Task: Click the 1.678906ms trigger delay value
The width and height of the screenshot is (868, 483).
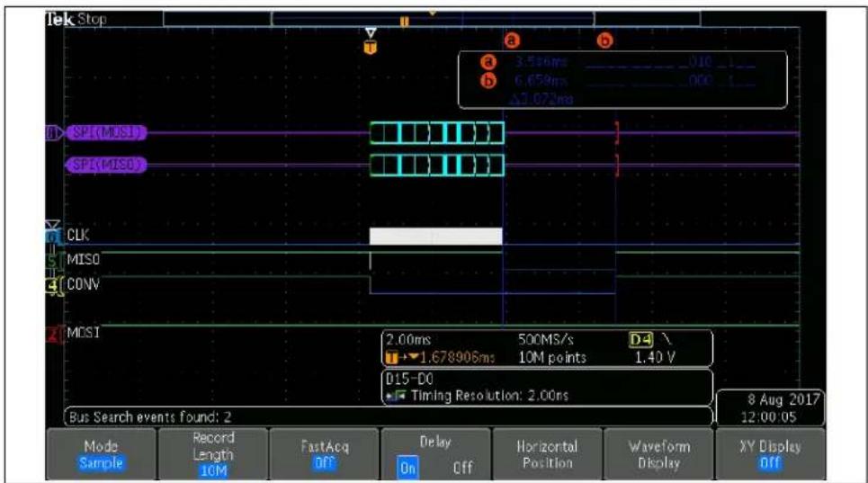Action: (x=457, y=358)
